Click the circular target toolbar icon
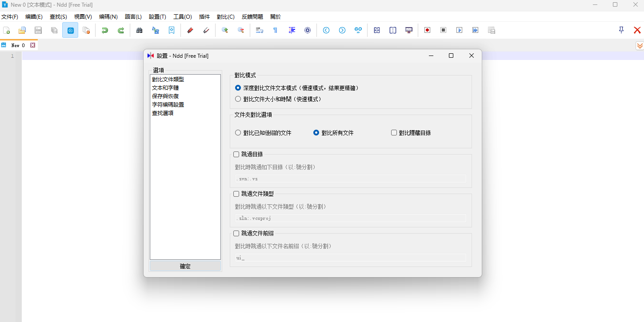The image size is (644, 322). 308,30
